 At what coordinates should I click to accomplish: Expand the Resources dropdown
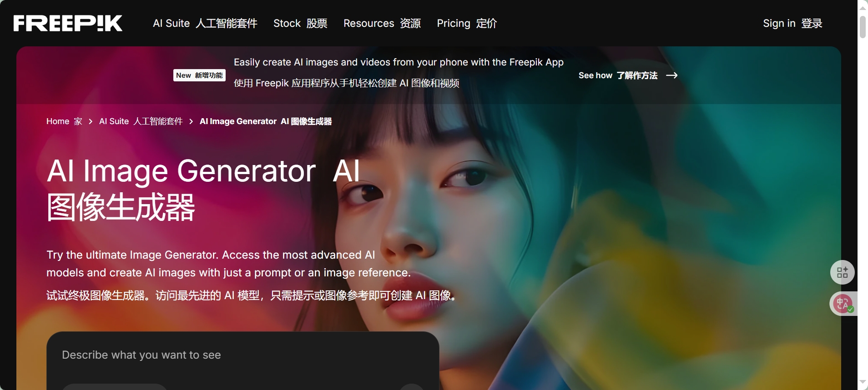pyautogui.click(x=382, y=23)
